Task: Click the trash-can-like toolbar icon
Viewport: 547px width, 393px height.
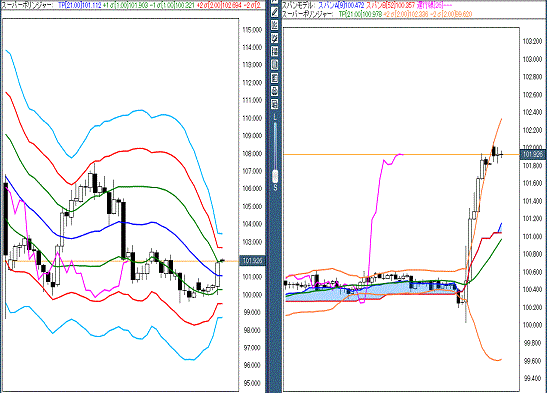Action: (x=275, y=65)
